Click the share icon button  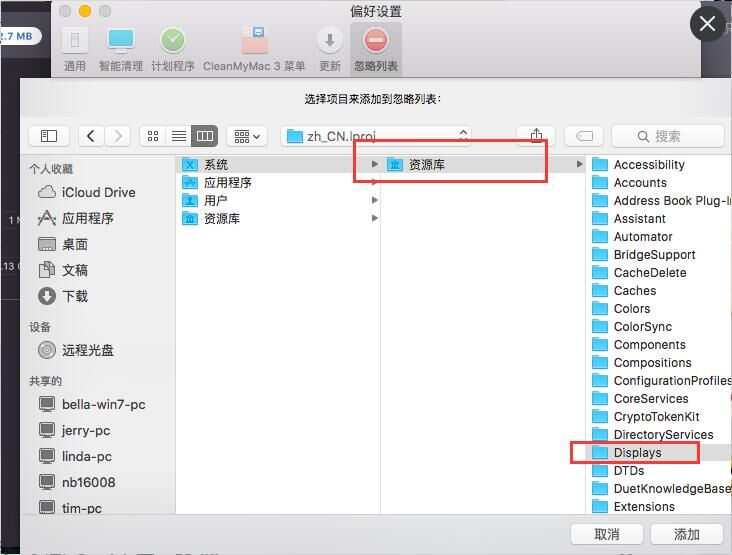[x=536, y=136]
